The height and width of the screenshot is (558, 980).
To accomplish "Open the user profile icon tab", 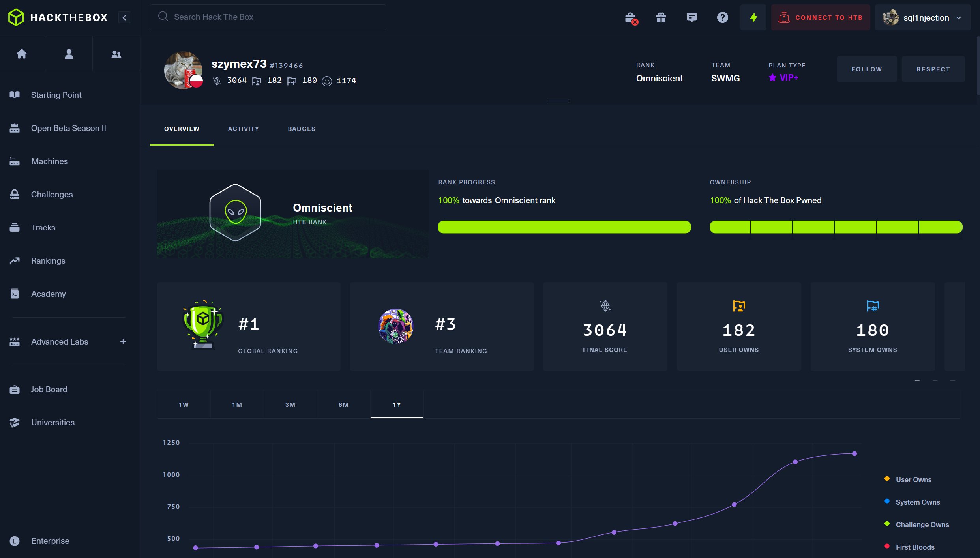I will coord(69,54).
